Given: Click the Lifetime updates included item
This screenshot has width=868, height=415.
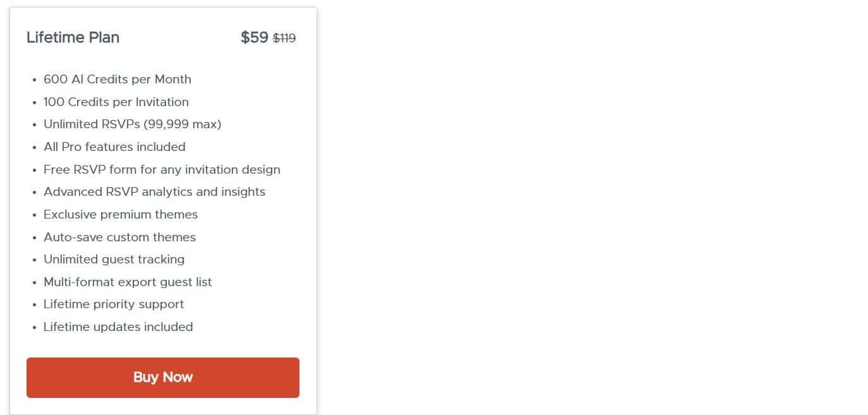Looking at the screenshot, I should coord(118,327).
